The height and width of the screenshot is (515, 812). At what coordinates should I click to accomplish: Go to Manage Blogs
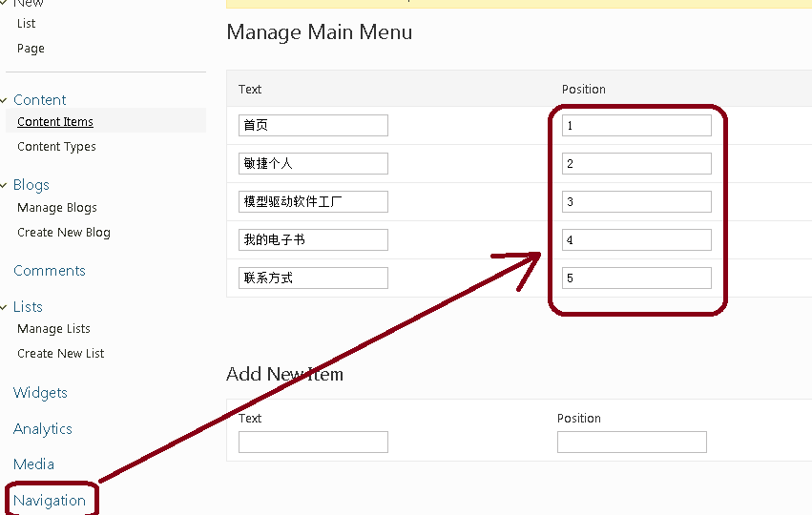(57, 208)
